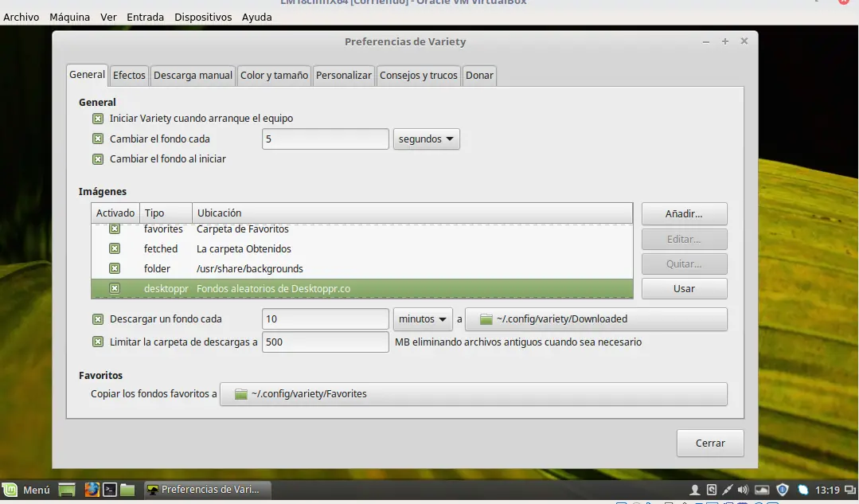Open the Color y tamaño tab
The width and height of the screenshot is (859, 504).
(x=274, y=76)
